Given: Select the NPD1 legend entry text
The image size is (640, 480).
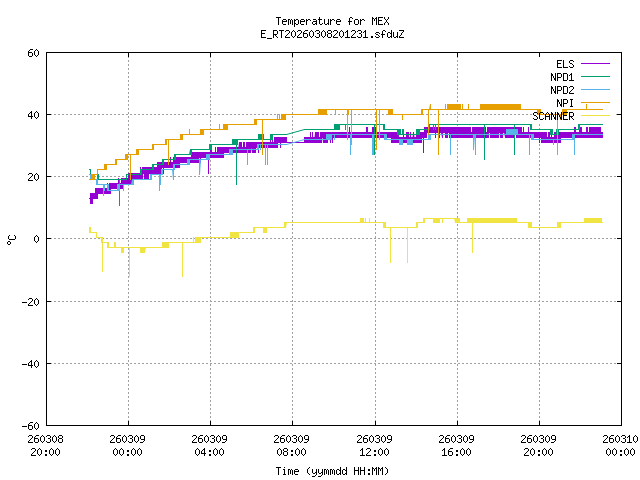Looking at the screenshot, I should 562,77.
